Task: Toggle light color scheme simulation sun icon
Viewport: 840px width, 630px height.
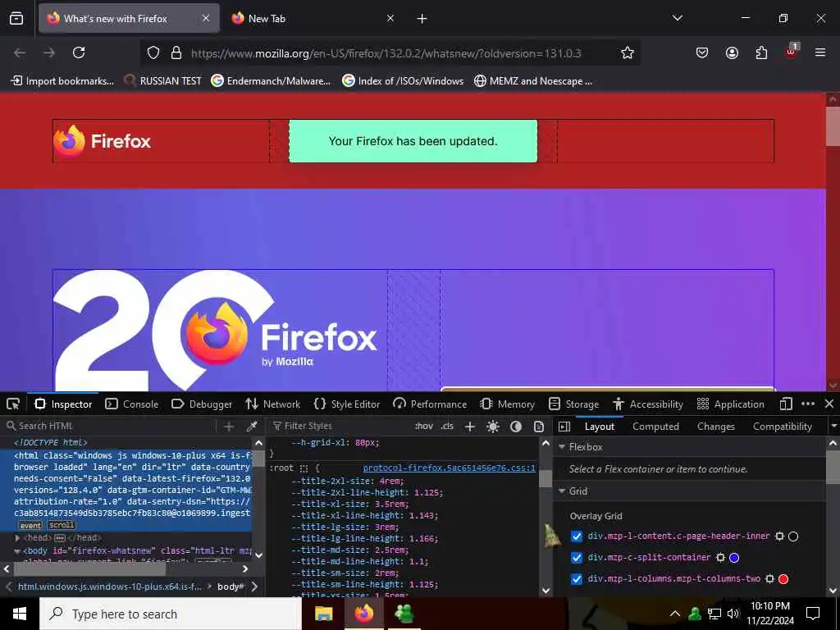Action: (x=493, y=427)
